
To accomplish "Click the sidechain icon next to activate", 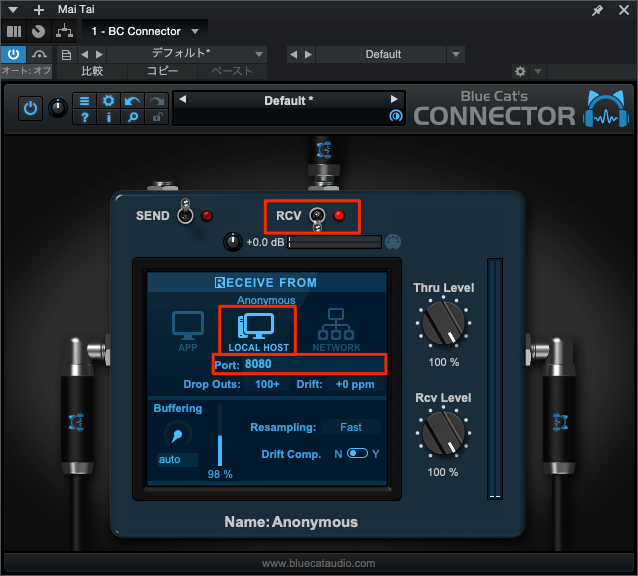I will (39, 54).
